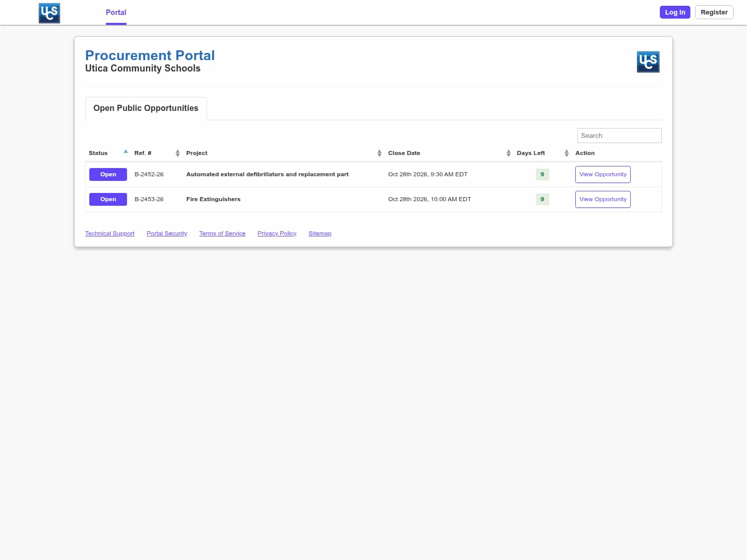Click the Register button
This screenshot has height=560, width=747.
point(714,12)
